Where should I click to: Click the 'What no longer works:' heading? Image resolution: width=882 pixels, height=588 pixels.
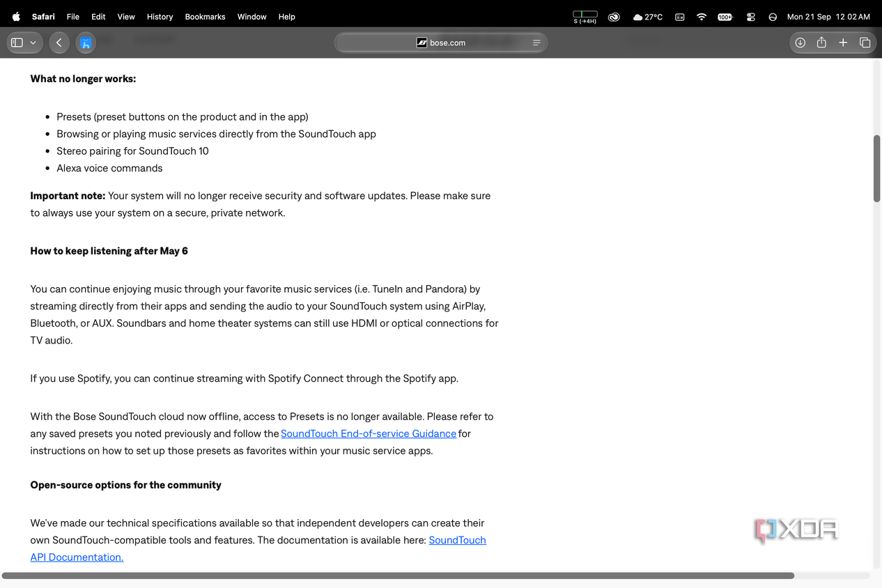point(83,79)
